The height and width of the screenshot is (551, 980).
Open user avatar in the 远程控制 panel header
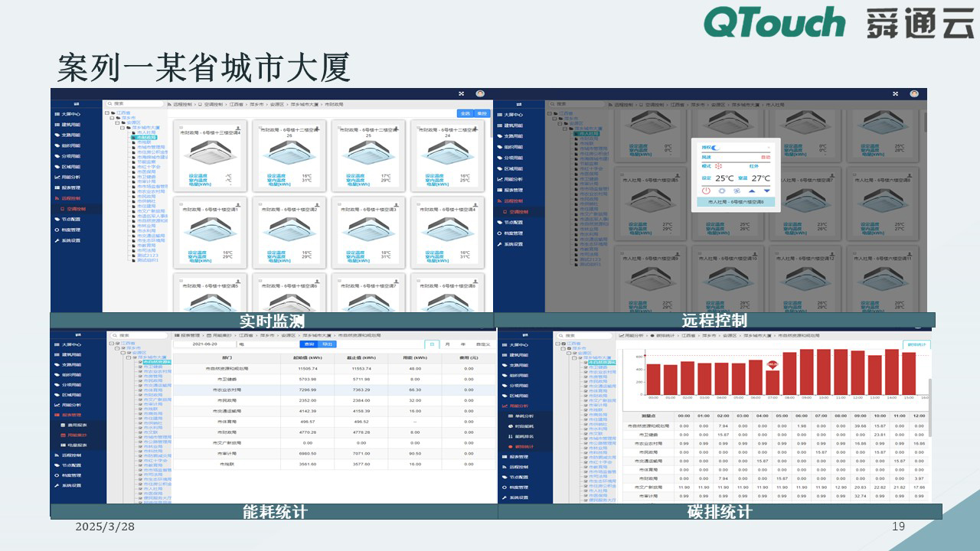[x=914, y=93]
